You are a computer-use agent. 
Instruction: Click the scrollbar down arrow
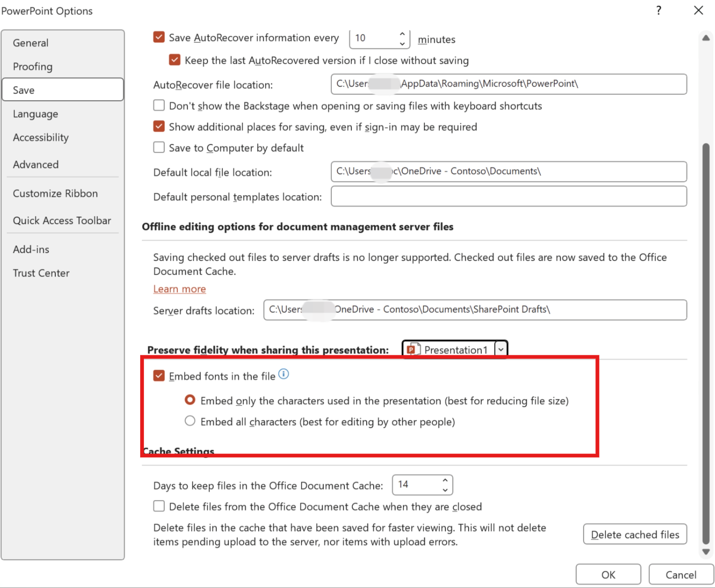click(x=706, y=552)
